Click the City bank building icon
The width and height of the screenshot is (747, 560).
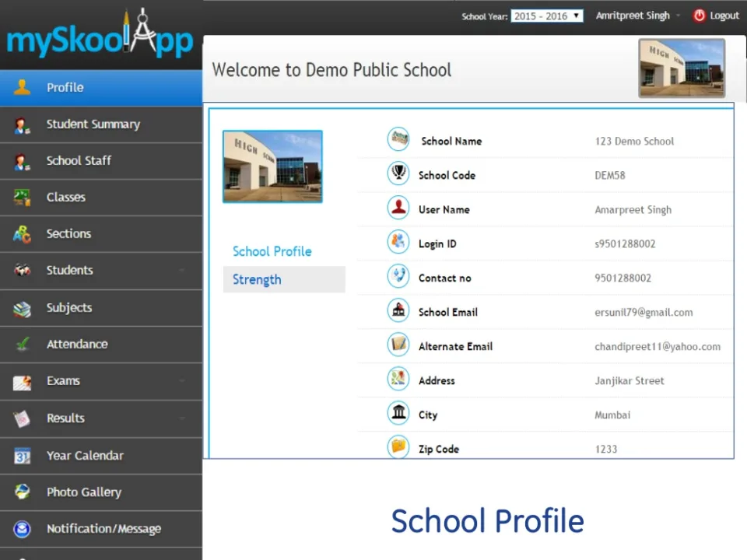coord(398,413)
